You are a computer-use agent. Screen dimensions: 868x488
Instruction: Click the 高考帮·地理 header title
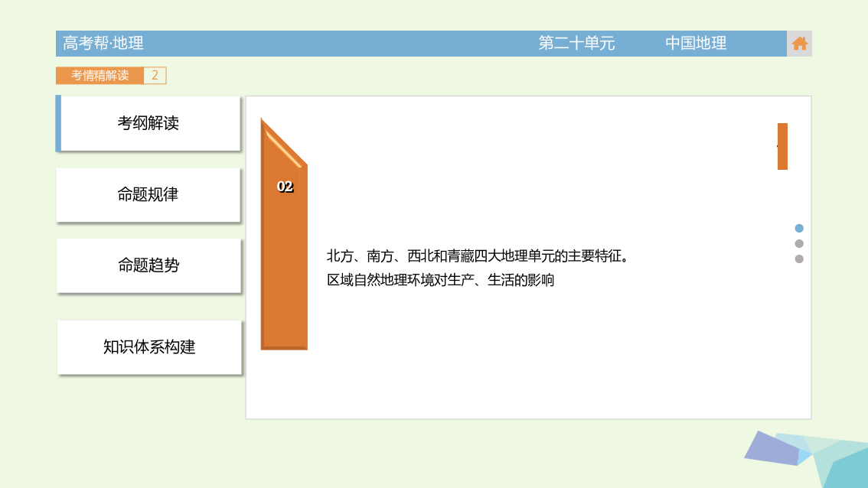pyautogui.click(x=103, y=43)
